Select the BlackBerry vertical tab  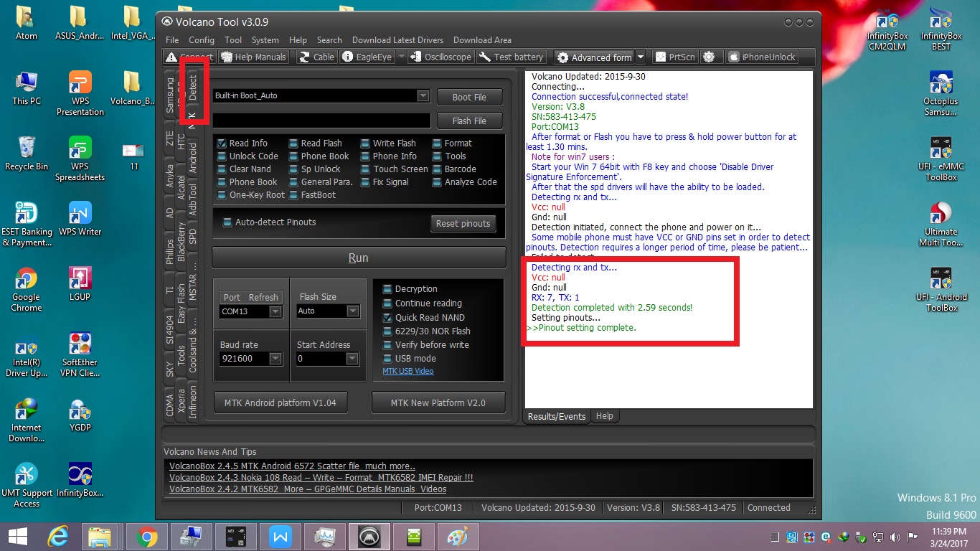coord(182,241)
